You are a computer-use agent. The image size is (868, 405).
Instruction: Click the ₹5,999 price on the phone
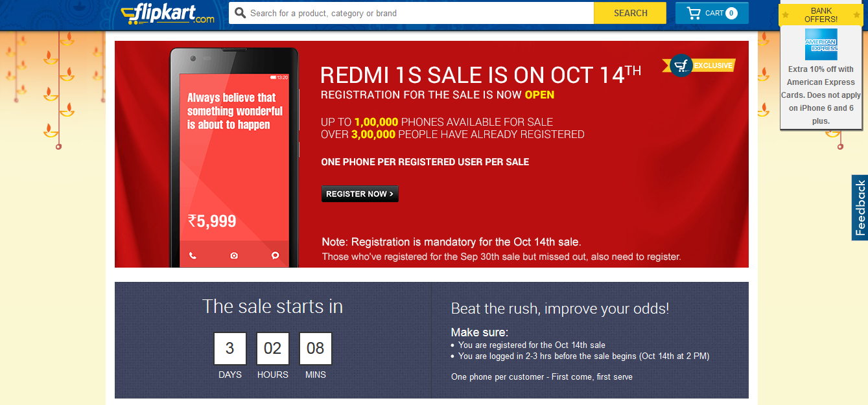pos(212,221)
